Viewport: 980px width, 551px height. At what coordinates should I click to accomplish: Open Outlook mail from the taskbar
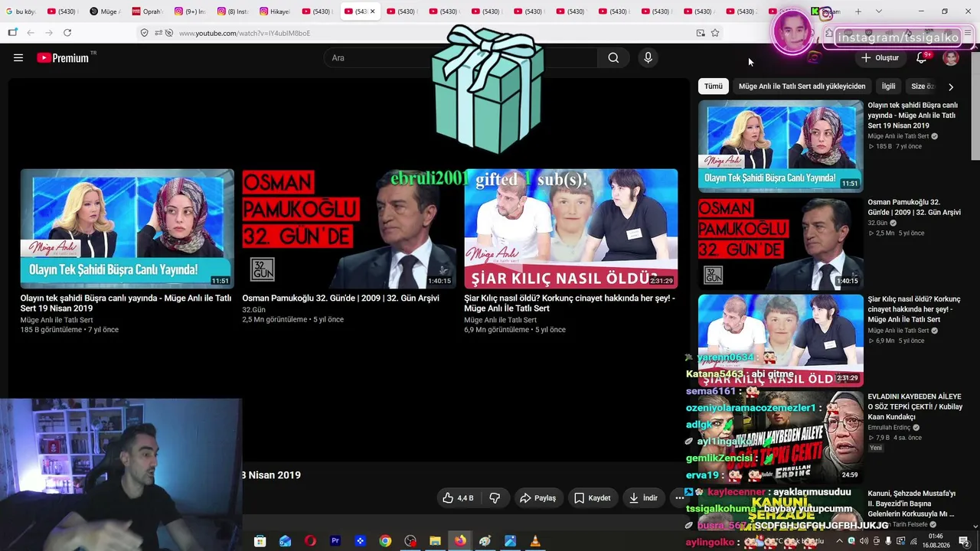click(285, 541)
